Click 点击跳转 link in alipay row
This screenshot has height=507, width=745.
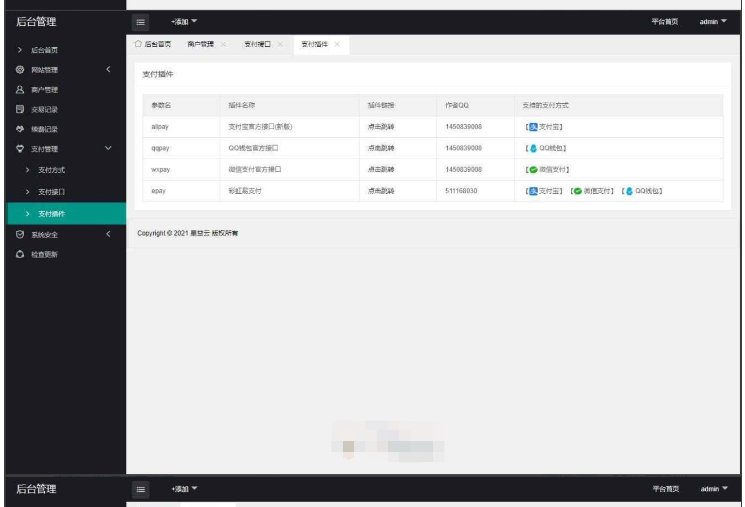point(381,127)
